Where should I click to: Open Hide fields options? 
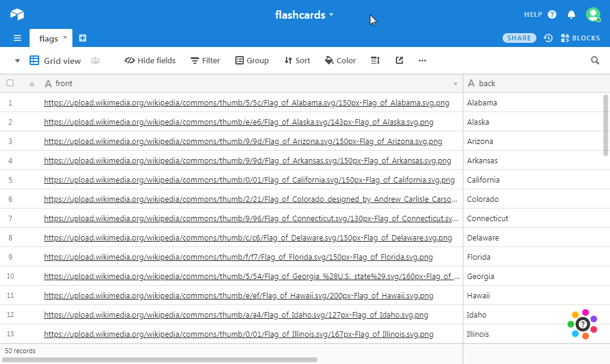pos(150,60)
